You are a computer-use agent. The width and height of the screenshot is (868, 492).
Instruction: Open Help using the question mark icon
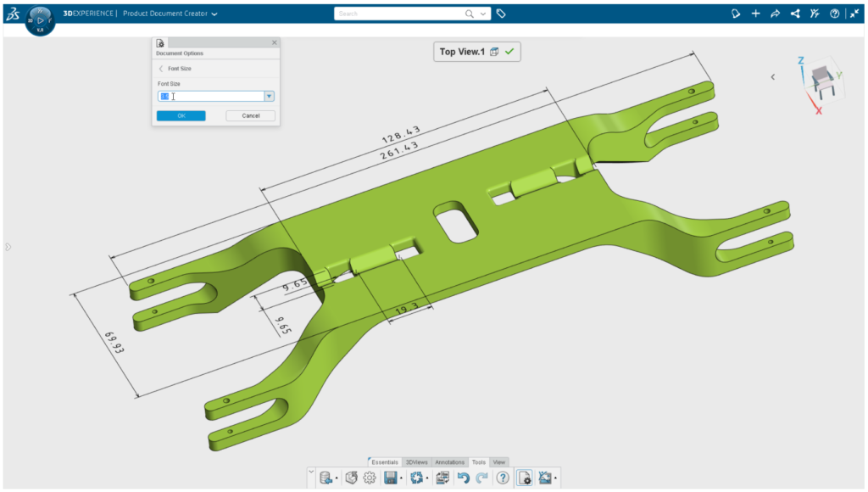point(834,14)
